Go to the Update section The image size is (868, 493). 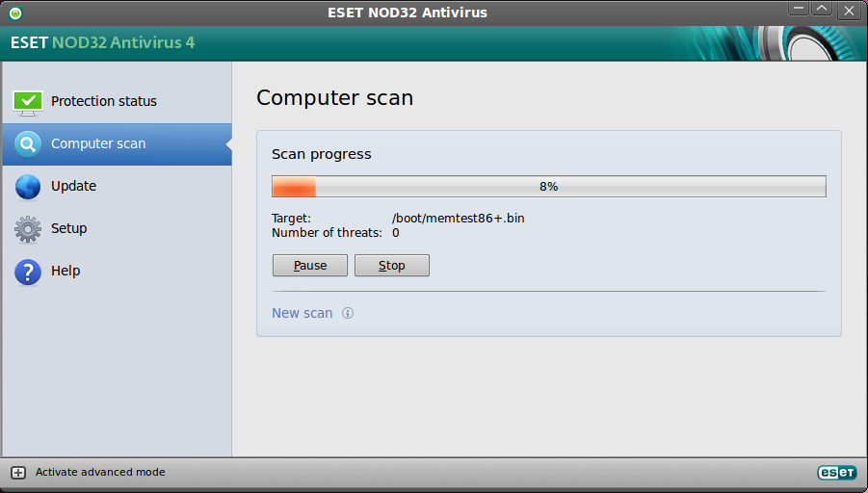tap(117, 187)
